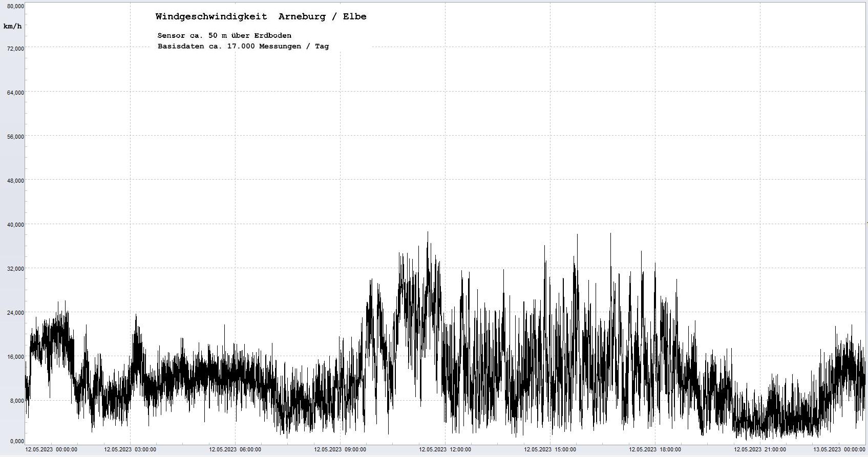The image size is (868, 457).
Task: Click the 0,000 y-axis origin label
Action: (x=16, y=441)
